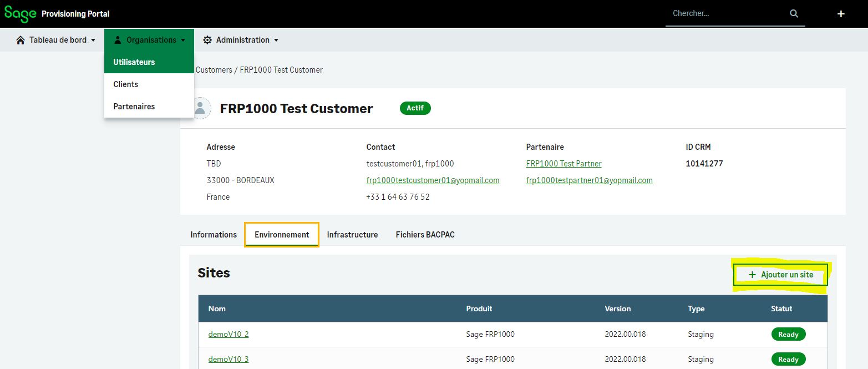Click the home icon of Tableau de bord

(21, 40)
